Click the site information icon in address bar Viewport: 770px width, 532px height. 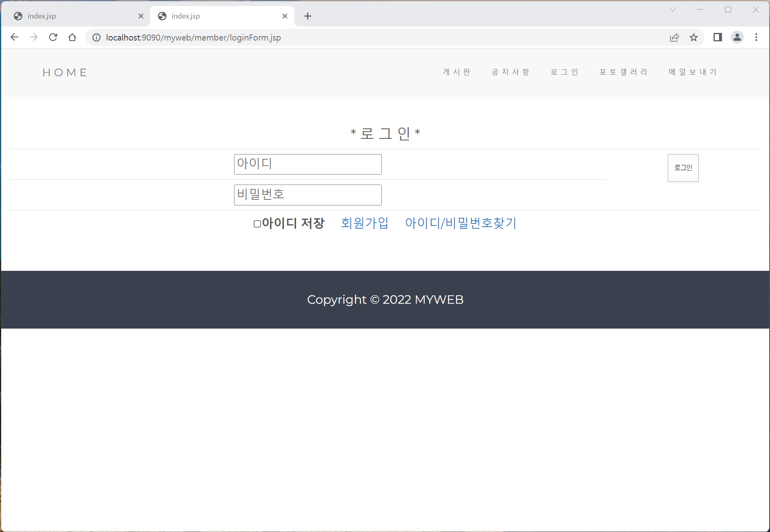(x=96, y=37)
